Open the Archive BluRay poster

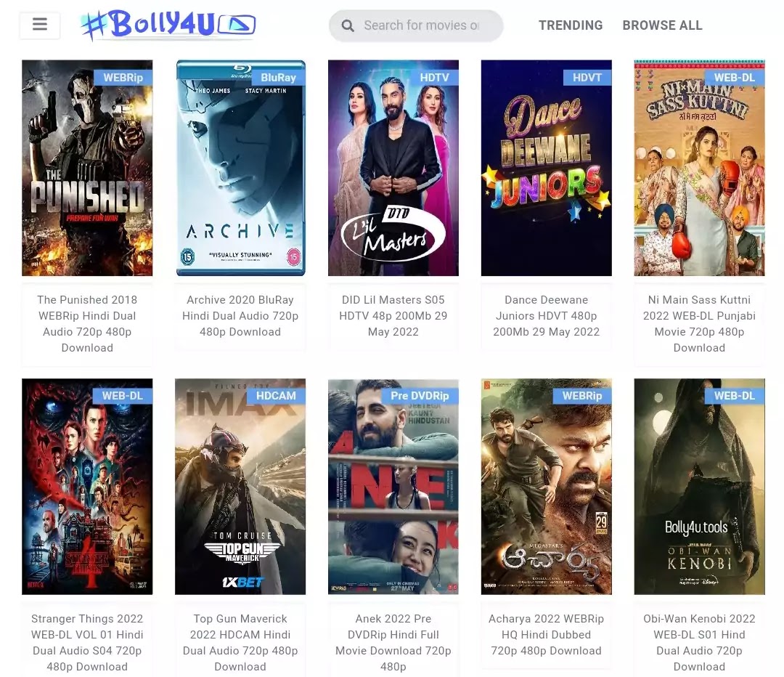(240, 168)
